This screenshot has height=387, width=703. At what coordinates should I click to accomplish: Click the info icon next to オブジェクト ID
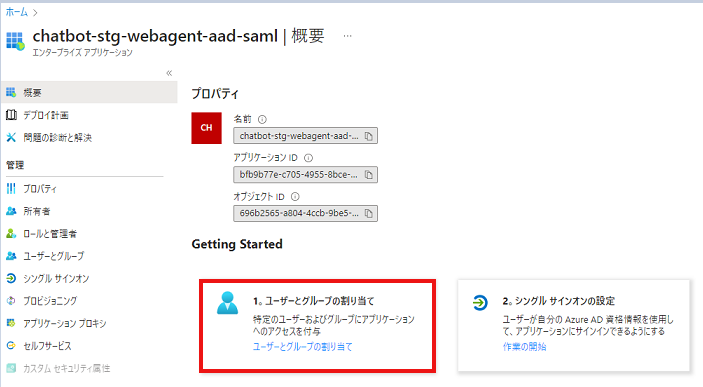(295, 196)
